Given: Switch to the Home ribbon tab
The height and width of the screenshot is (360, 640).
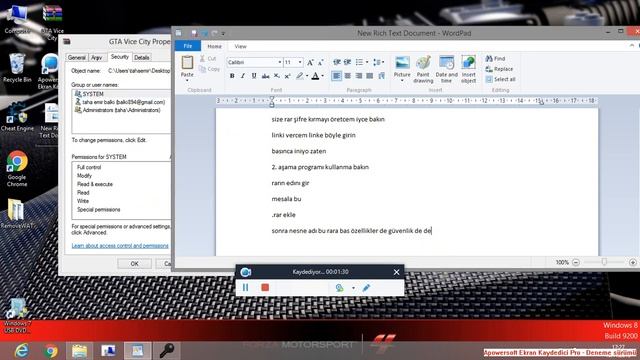Looking at the screenshot, I should coord(214,46).
